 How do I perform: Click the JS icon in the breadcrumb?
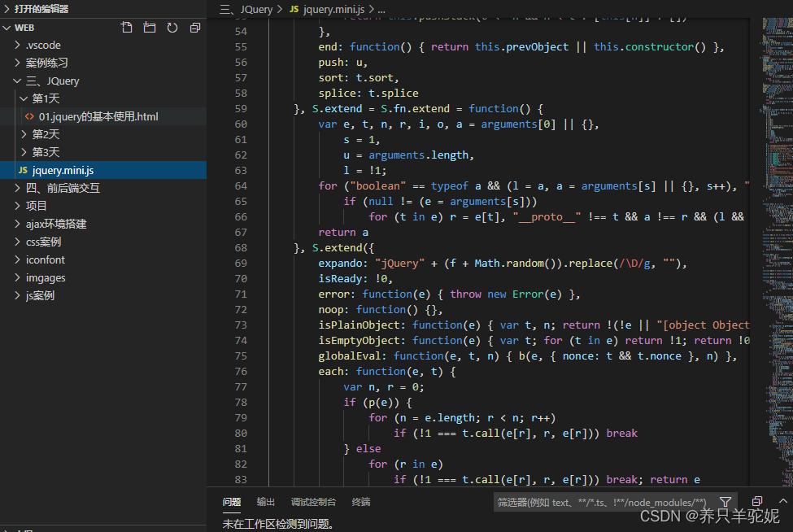[x=294, y=9]
